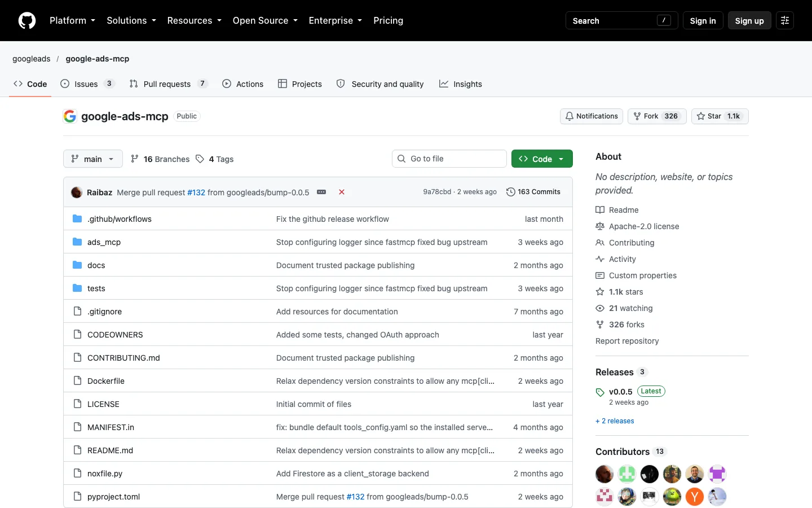Click the first contributor avatar
Viewport: 812px width, 508px height.
[604, 474]
